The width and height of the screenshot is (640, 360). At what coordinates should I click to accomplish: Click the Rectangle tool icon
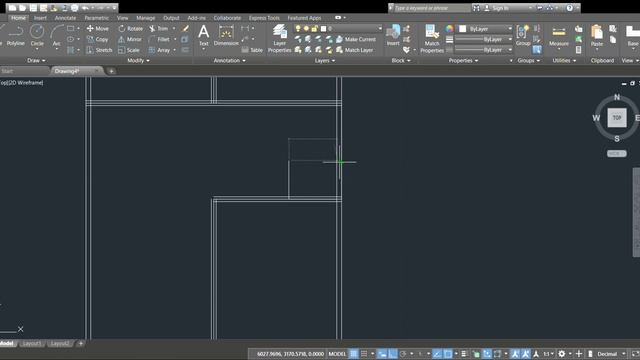71,29
